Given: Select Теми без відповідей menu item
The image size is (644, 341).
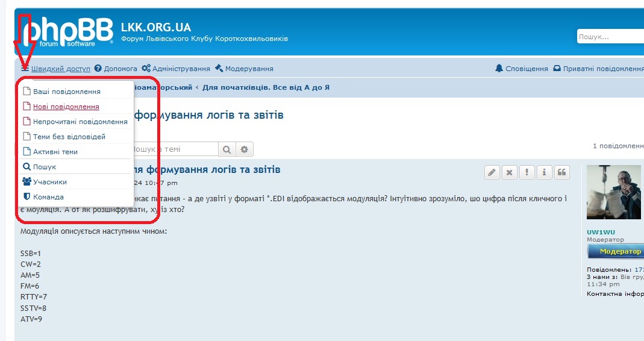Looking at the screenshot, I should (x=69, y=137).
